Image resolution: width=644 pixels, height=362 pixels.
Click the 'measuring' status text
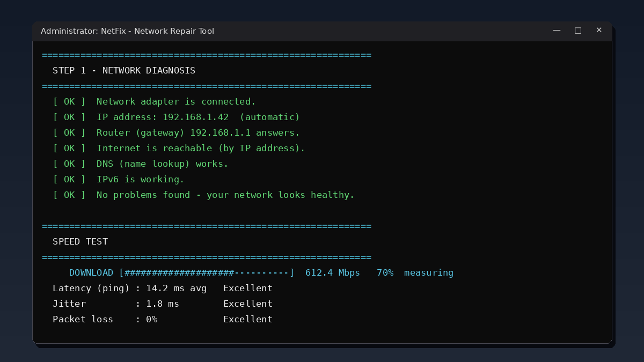[429, 273]
